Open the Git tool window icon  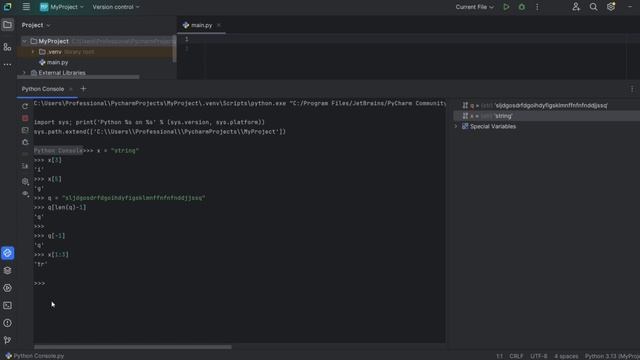point(7,340)
